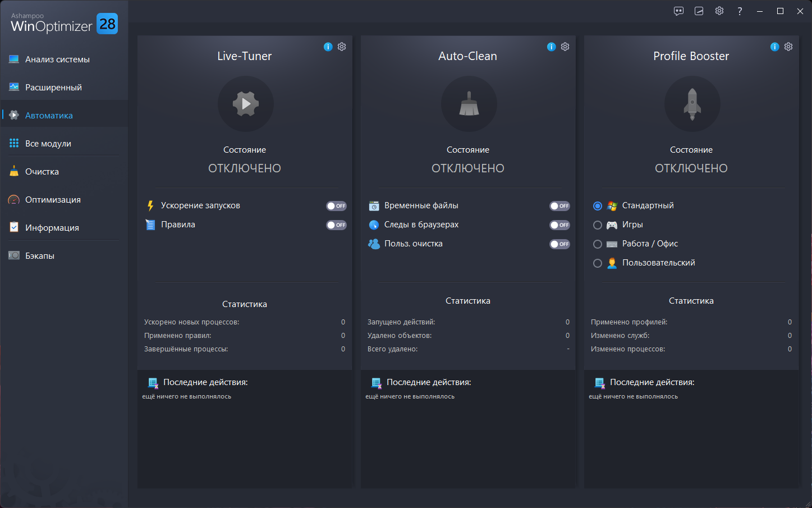Viewport: 812px width, 508px height.
Task: Select Пользовательский profile radio button
Action: 598,263
